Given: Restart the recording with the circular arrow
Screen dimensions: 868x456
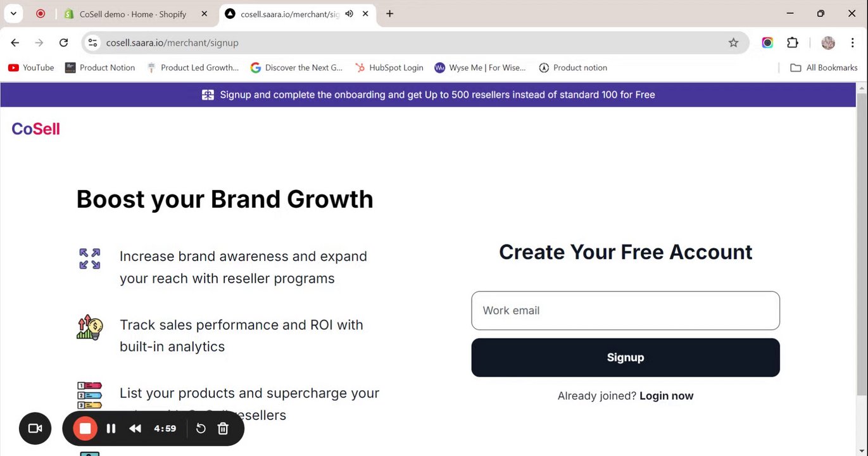Looking at the screenshot, I should (201, 429).
